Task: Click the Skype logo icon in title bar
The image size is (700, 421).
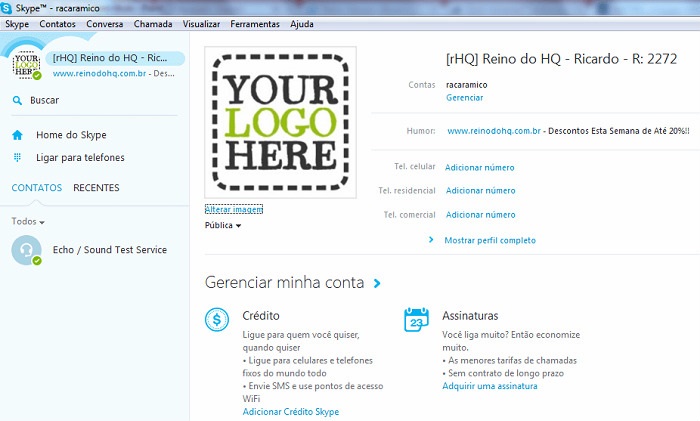Action: [6, 8]
